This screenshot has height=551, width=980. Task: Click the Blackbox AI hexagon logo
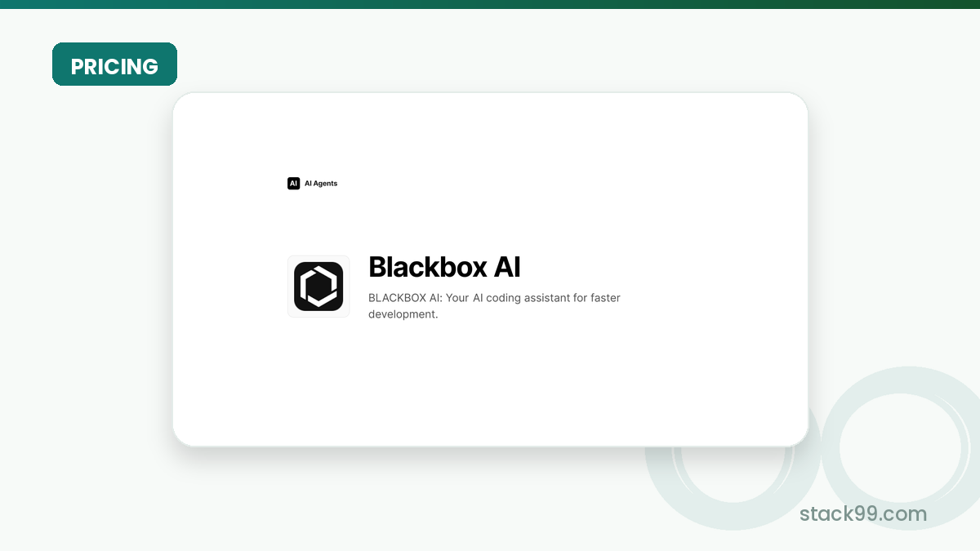[x=318, y=287]
